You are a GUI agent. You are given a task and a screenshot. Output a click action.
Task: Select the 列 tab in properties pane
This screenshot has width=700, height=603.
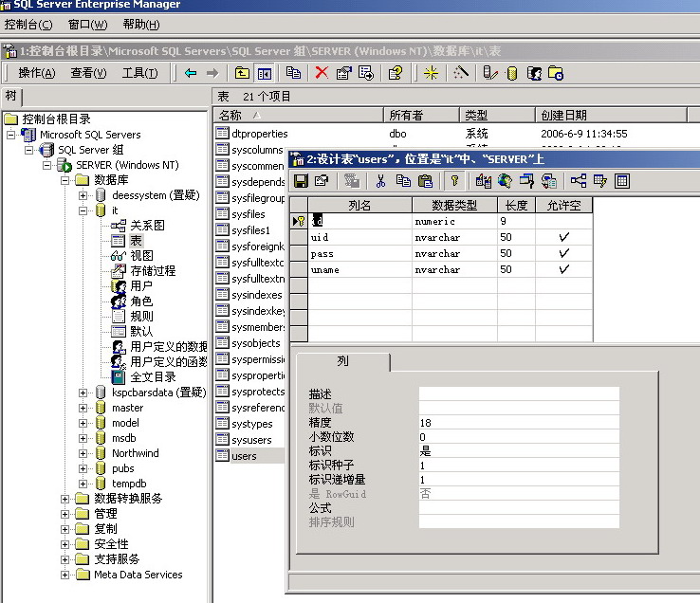pyautogui.click(x=342, y=360)
